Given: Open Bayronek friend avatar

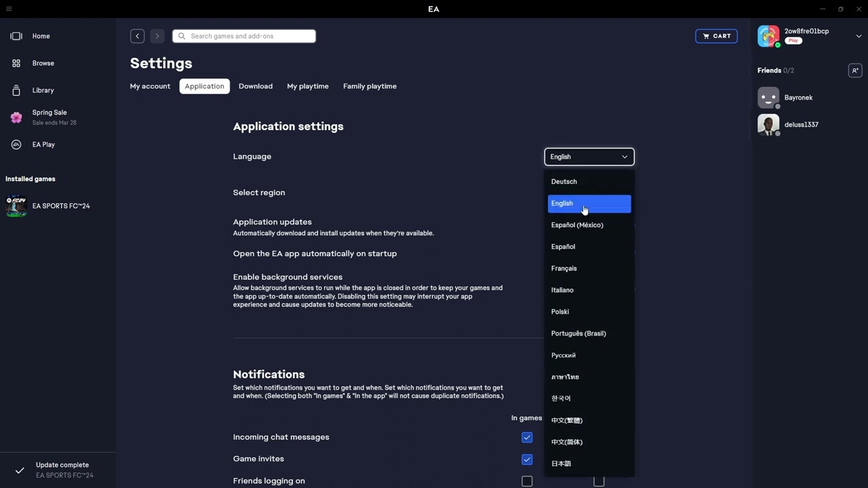Looking at the screenshot, I should [768, 98].
